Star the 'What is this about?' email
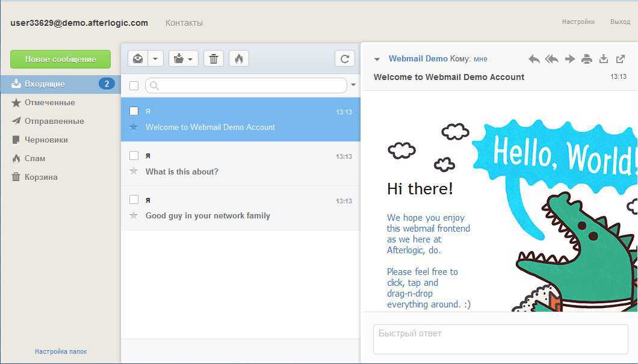 pyautogui.click(x=134, y=171)
